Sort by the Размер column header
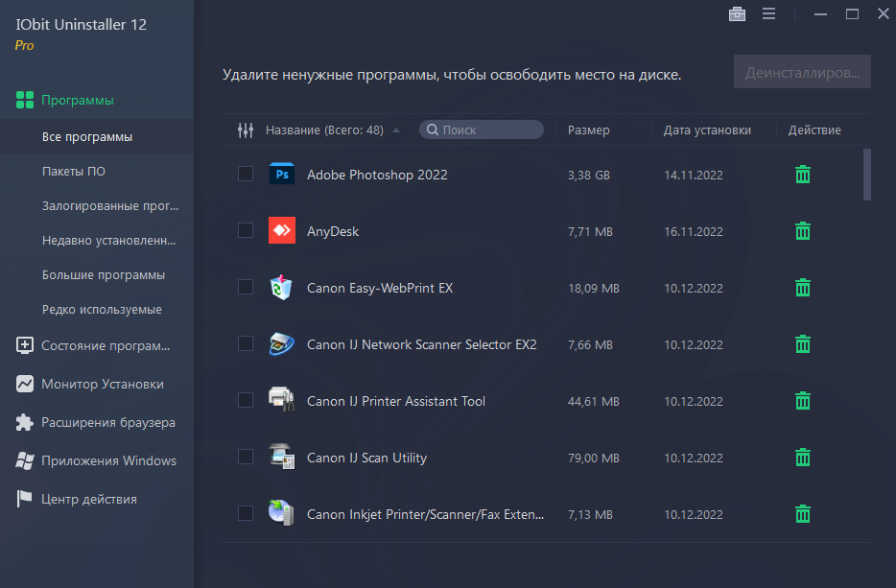Screen dimensions: 896x588 589,130
